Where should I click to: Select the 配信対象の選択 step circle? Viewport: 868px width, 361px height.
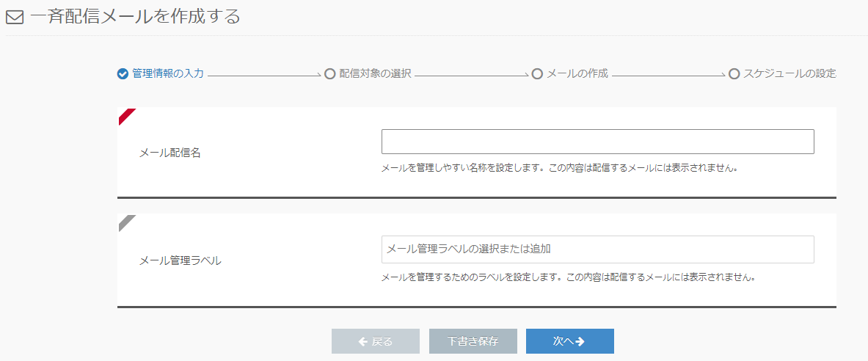[x=329, y=73]
